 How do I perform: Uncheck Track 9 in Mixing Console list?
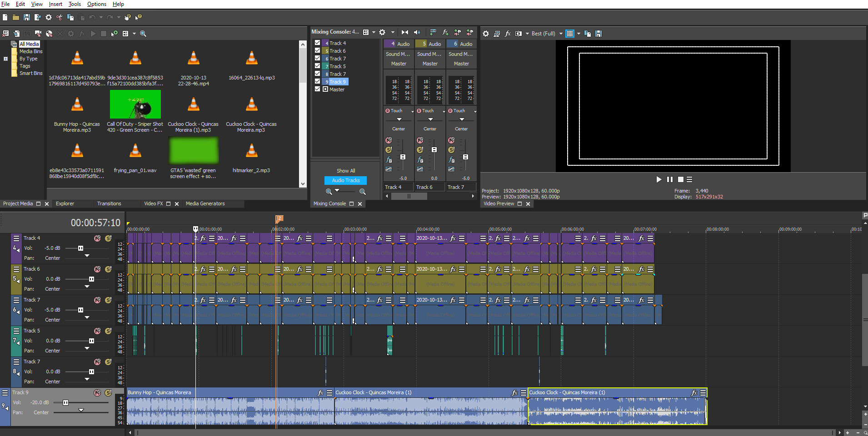[x=318, y=81]
